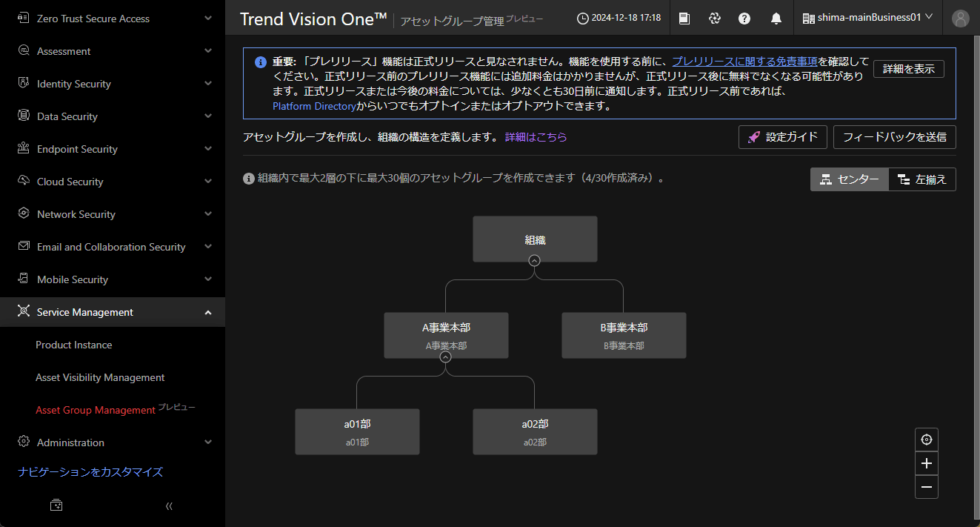Open the 設定ガイド button

click(x=783, y=137)
